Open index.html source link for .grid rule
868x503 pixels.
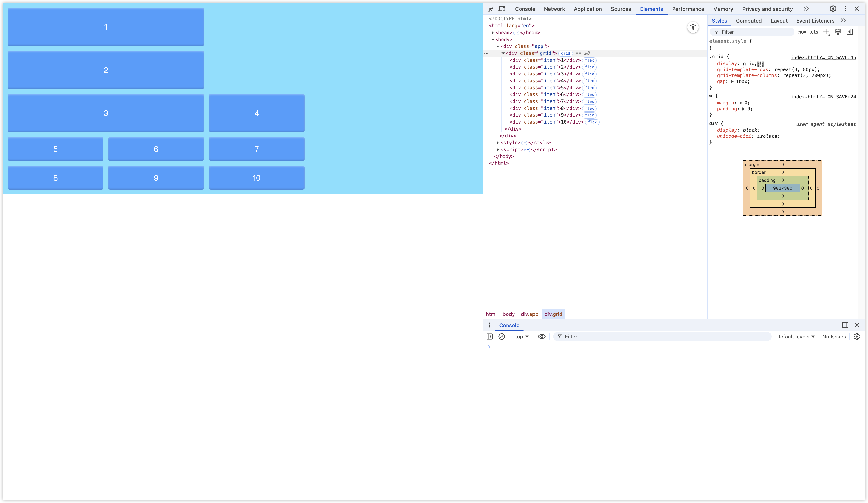[823, 57]
